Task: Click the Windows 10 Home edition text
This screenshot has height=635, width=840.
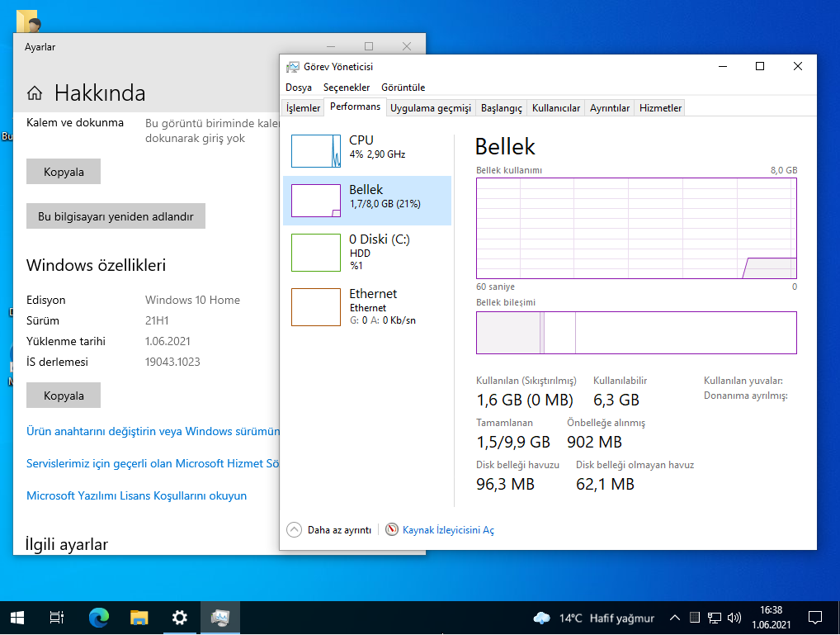Action: coord(192,300)
